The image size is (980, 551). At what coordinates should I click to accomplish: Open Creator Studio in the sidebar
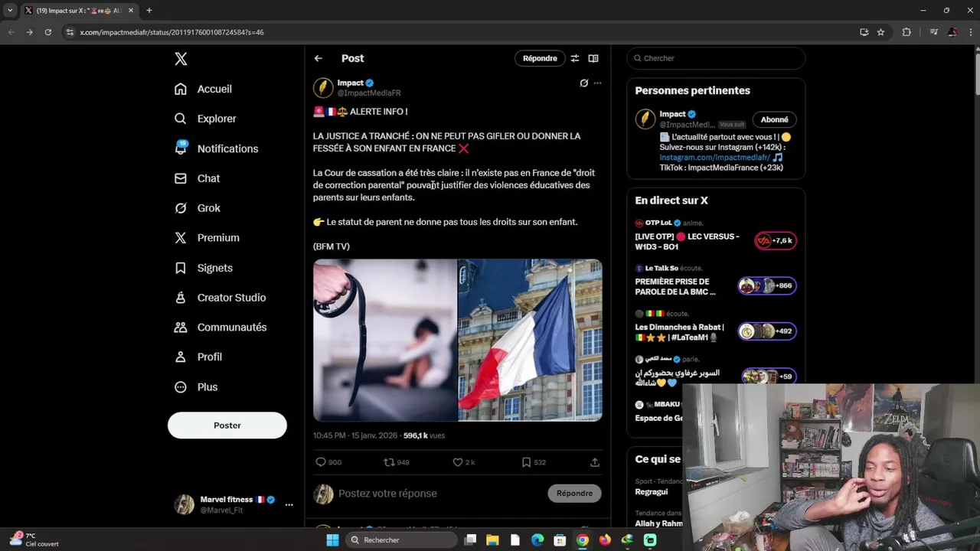point(220,298)
